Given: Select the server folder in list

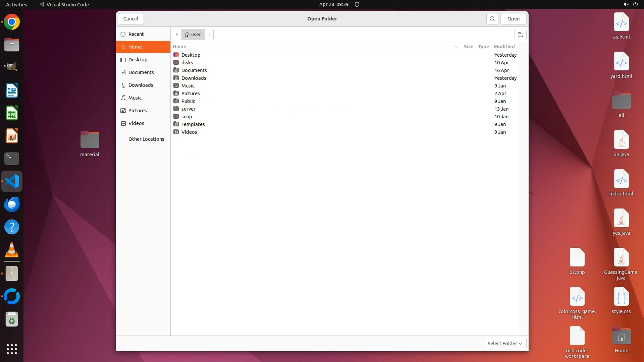Looking at the screenshot, I should coord(188,109).
